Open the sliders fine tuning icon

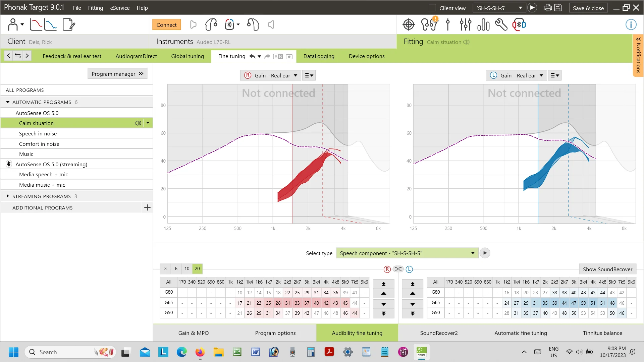click(x=466, y=24)
